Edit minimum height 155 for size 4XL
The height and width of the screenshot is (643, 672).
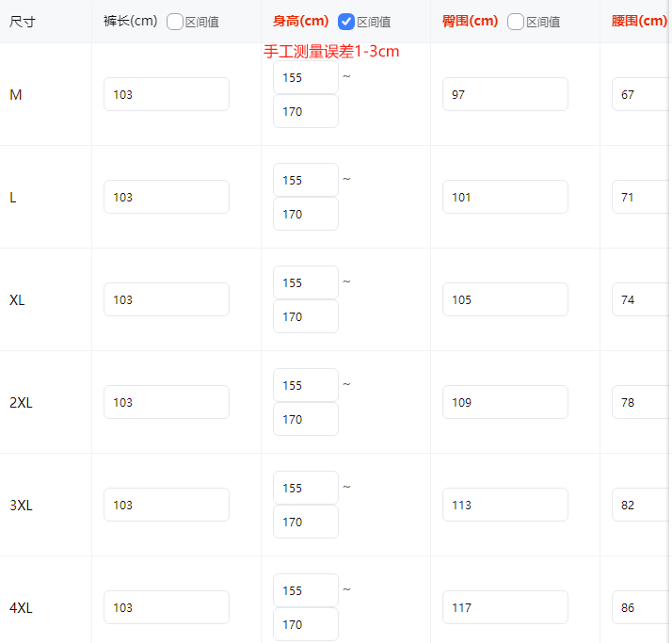point(306,590)
